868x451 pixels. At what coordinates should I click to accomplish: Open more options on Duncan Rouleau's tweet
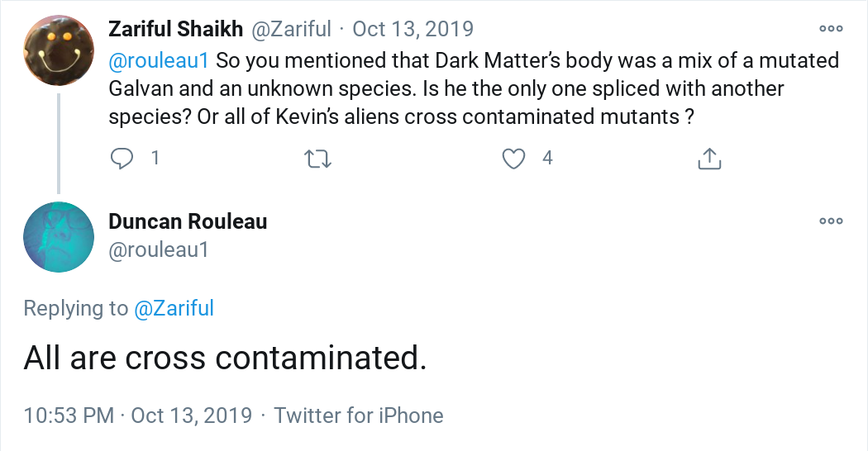coord(831,221)
